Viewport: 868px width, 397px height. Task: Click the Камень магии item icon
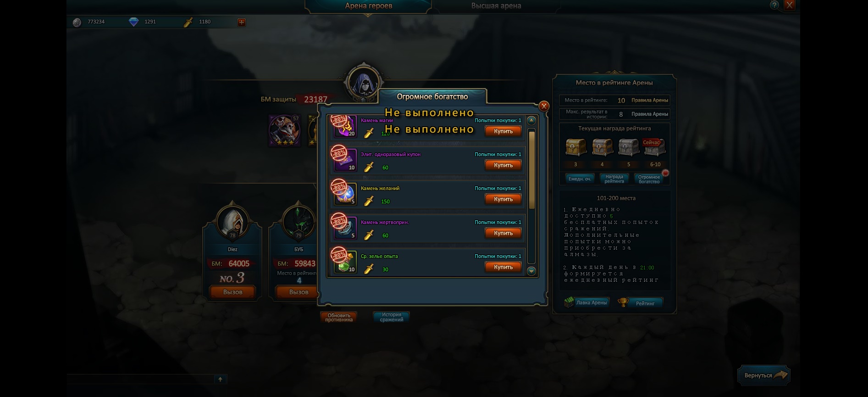click(345, 126)
